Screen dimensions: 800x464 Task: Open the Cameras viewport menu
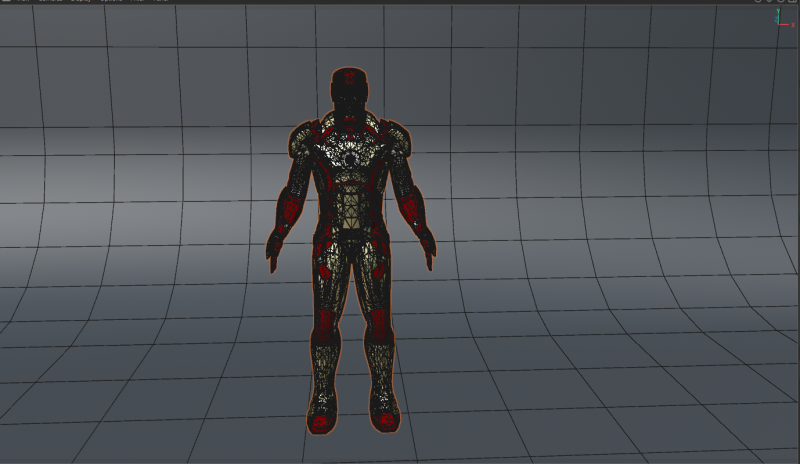tap(50, 1)
